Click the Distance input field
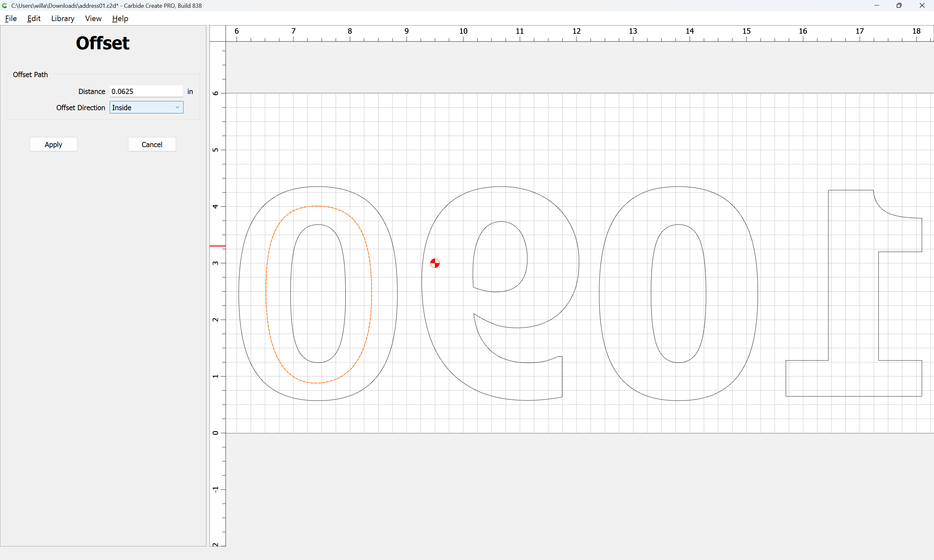This screenshot has height=560, width=934. point(146,91)
